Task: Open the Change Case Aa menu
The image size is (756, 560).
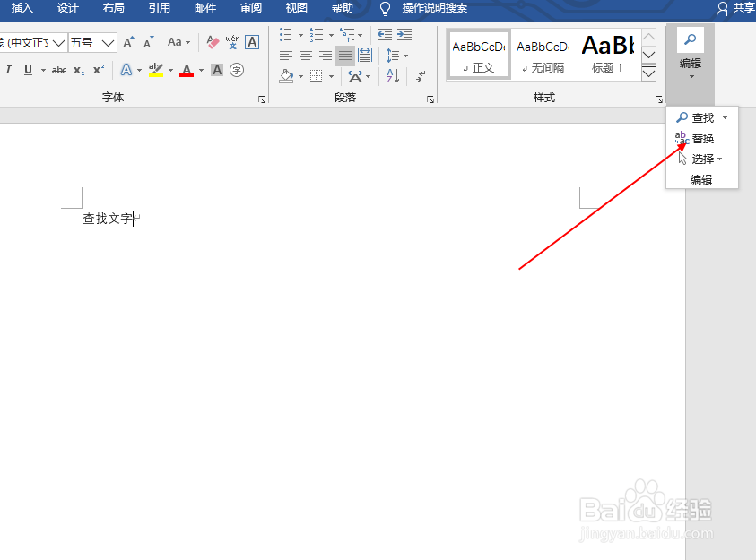Action: tap(178, 42)
